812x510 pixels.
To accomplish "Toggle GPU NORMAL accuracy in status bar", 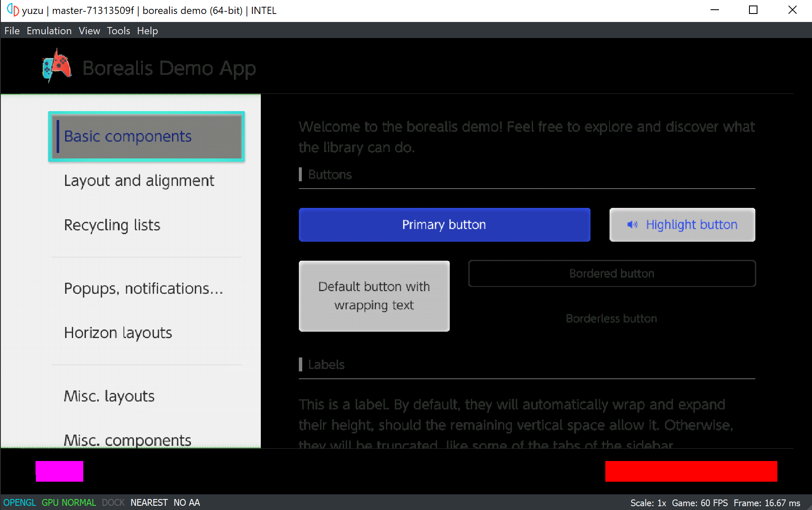I will [69, 502].
